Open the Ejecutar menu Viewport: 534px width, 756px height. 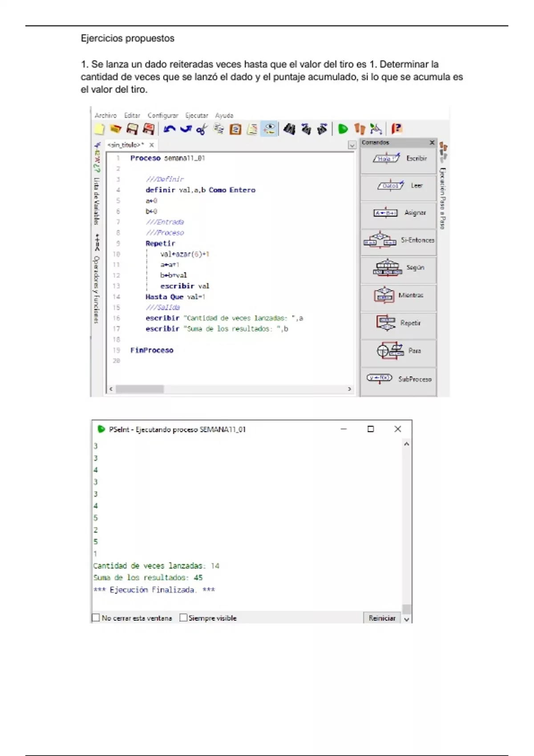(x=196, y=116)
